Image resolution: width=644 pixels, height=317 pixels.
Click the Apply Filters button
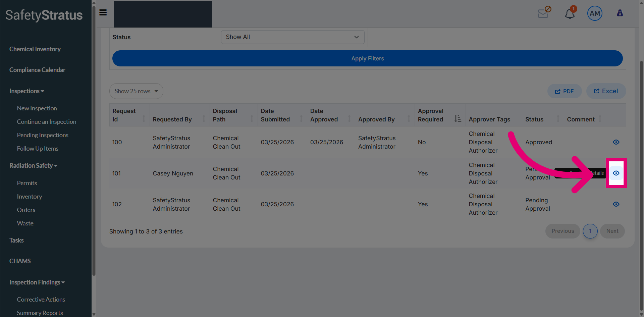click(x=367, y=58)
